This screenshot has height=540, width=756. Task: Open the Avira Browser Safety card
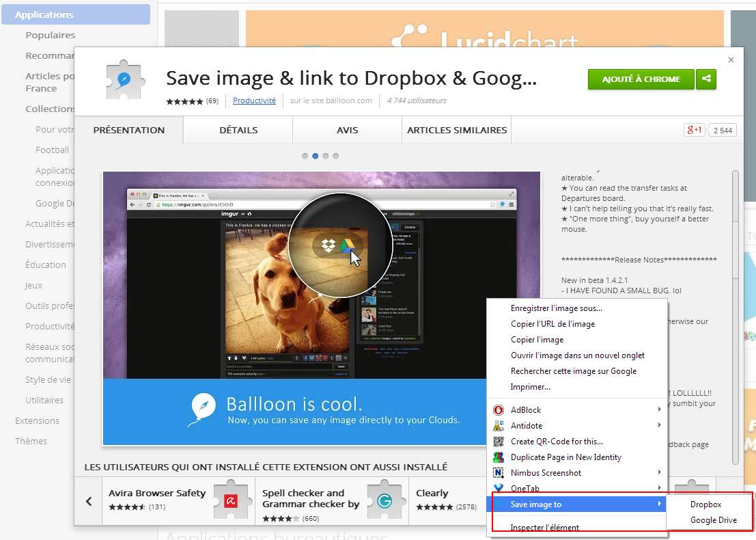pos(178,501)
